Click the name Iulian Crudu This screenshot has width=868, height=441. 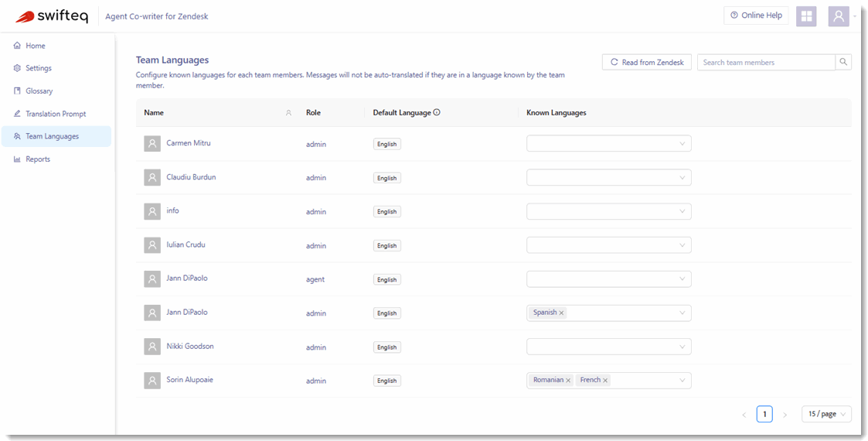point(186,244)
